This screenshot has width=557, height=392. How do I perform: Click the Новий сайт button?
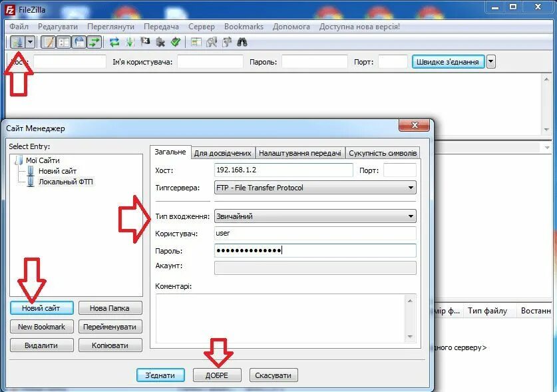[41, 308]
